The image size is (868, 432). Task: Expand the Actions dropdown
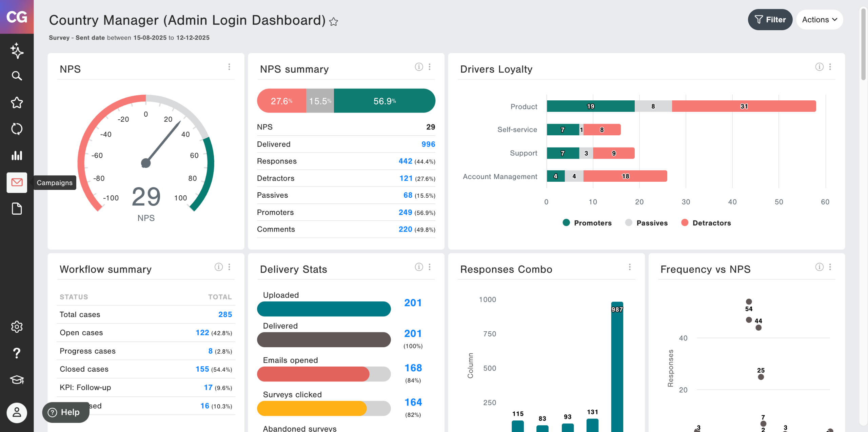819,20
